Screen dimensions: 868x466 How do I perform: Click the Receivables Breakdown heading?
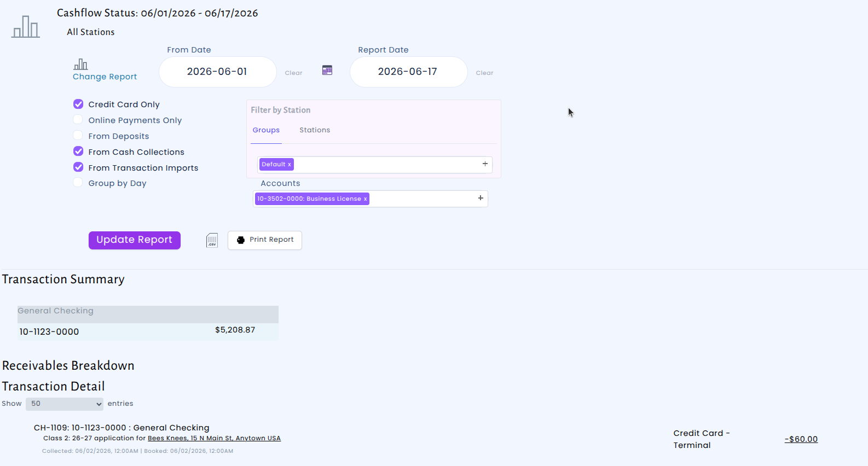pyautogui.click(x=68, y=365)
